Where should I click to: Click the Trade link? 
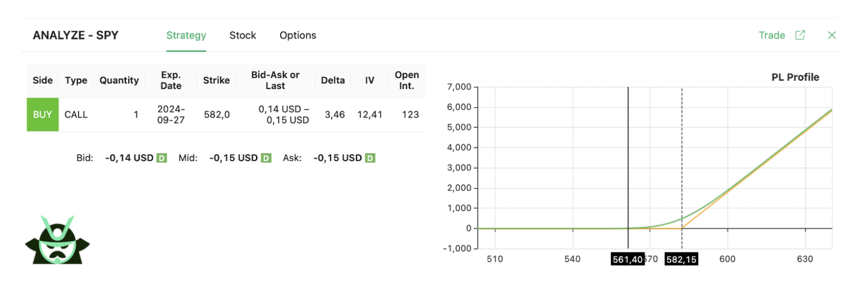tap(771, 35)
